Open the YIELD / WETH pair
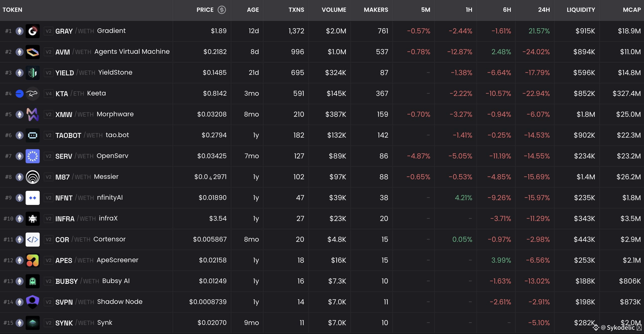 tap(75, 73)
